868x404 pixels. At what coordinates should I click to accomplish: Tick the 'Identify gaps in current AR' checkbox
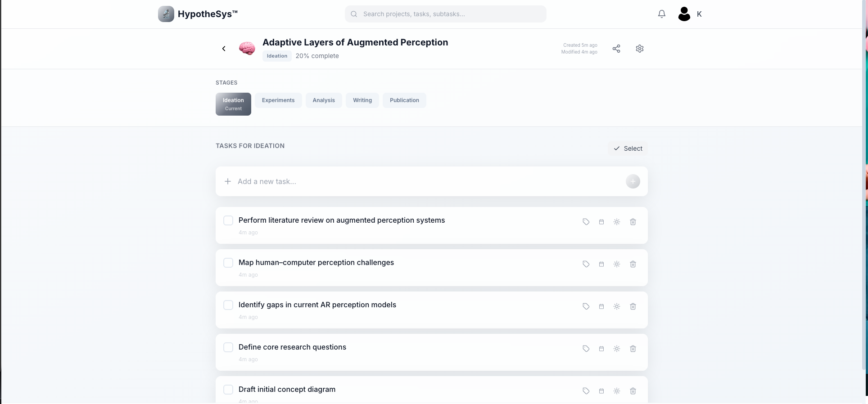[x=228, y=305]
